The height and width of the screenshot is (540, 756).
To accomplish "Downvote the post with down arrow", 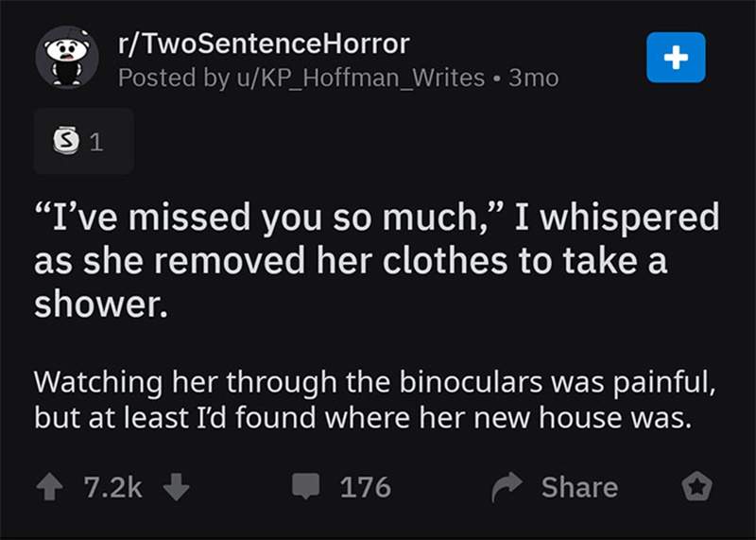I will 177,486.
